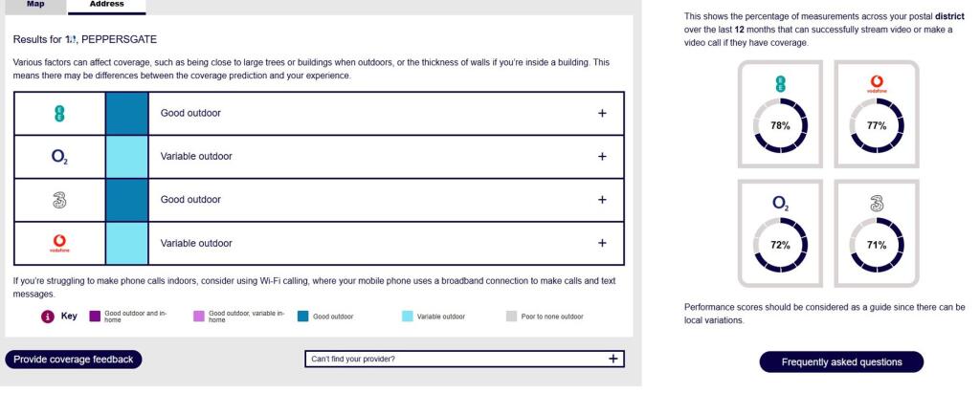Click the dark blue EE coverage swatch
Viewport: 980px width, 393px height.
pyautogui.click(x=127, y=113)
